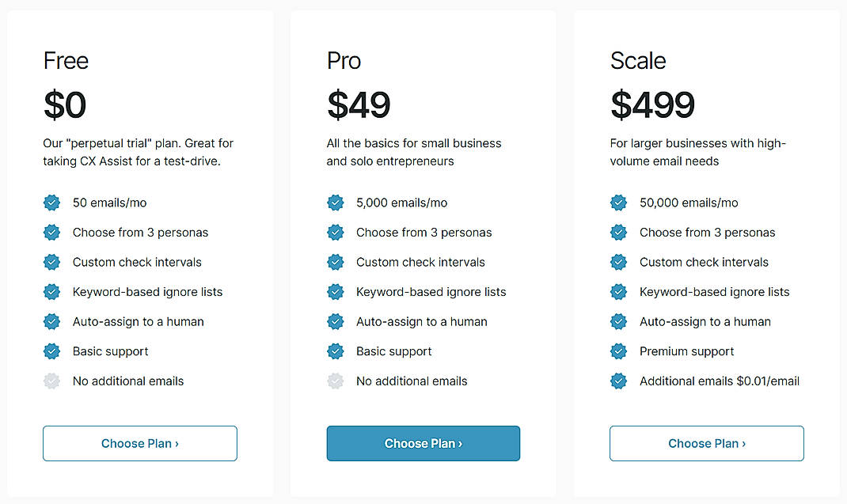Screen dimensions: 847x504
Task: Select the badge icon for Premium support
Action: [618, 351]
